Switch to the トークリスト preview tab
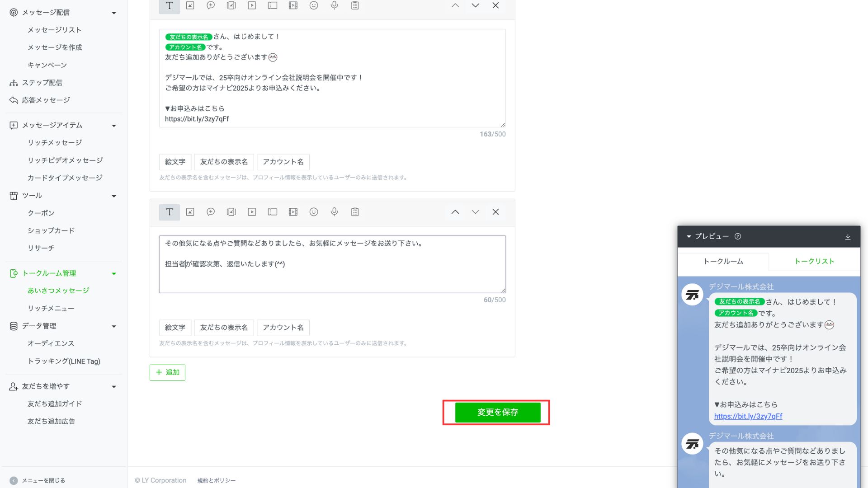Image resolution: width=868 pixels, height=488 pixels. (x=814, y=261)
